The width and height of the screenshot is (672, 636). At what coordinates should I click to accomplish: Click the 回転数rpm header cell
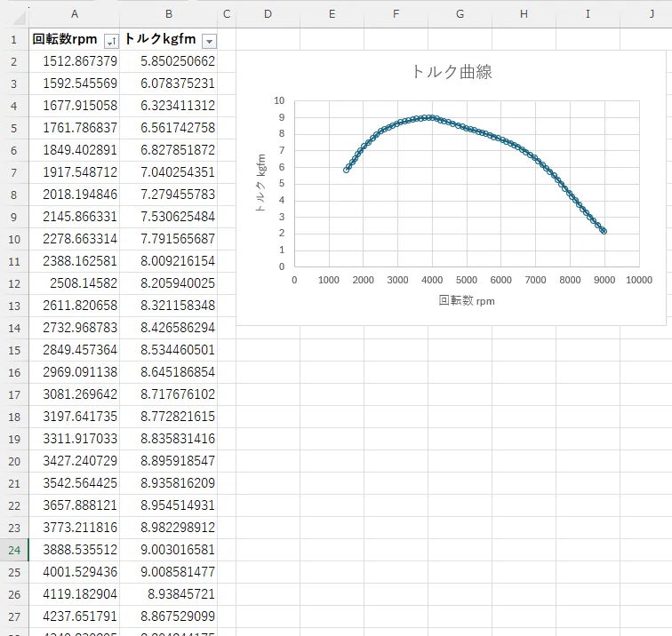coord(65,39)
